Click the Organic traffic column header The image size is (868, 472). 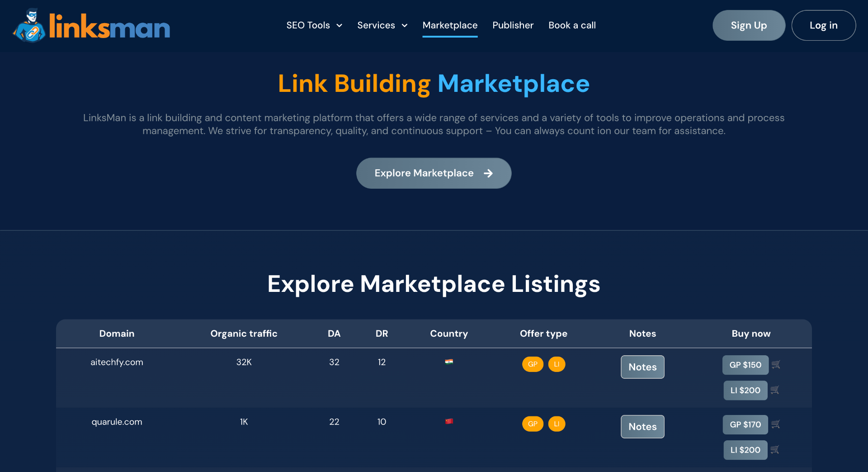tap(244, 334)
